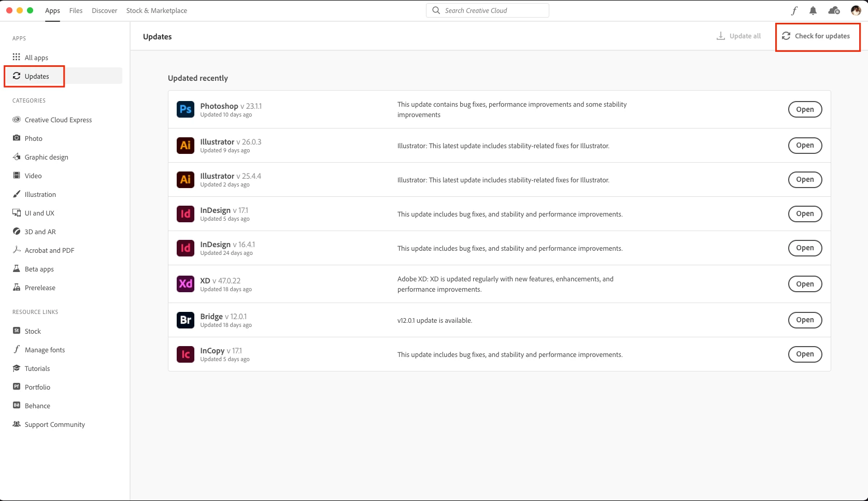868x501 pixels.
Task: Click the Graphic design icon in the sidebar
Action: click(x=17, y=156)
